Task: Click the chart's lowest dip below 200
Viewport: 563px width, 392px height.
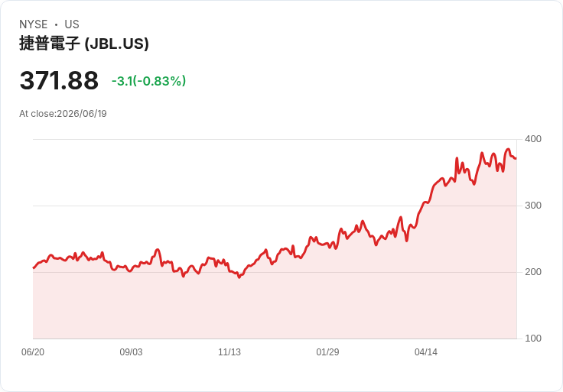Action: click(x=239, y=277)
